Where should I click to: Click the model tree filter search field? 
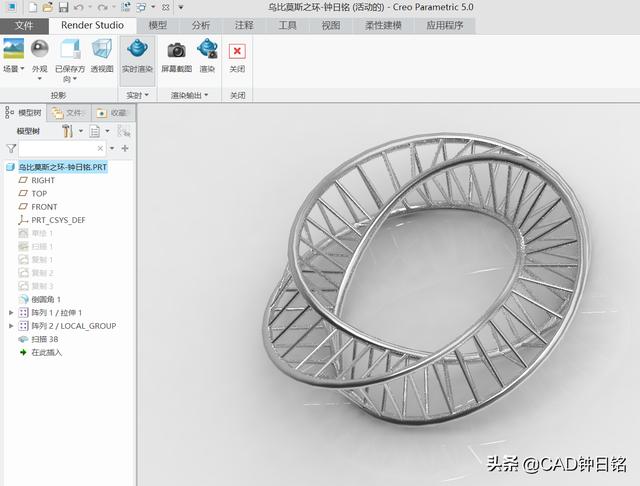[x=60, y=148]
